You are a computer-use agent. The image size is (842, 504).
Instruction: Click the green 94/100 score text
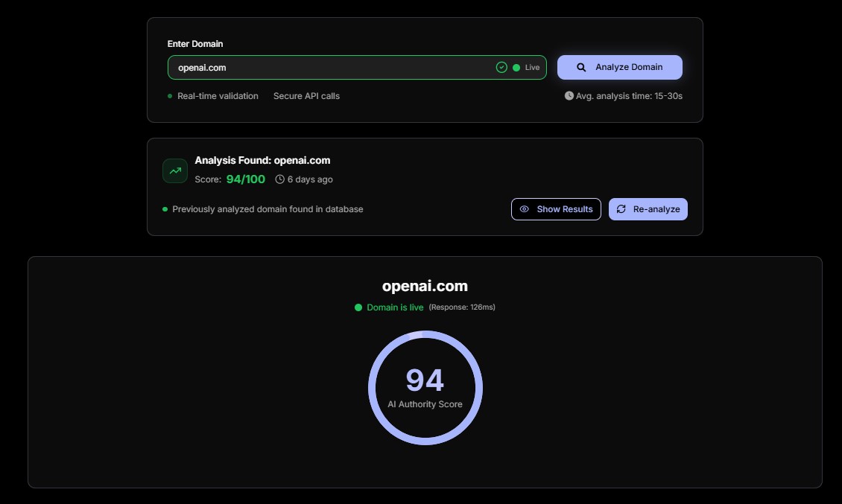(x=245, y=179)
